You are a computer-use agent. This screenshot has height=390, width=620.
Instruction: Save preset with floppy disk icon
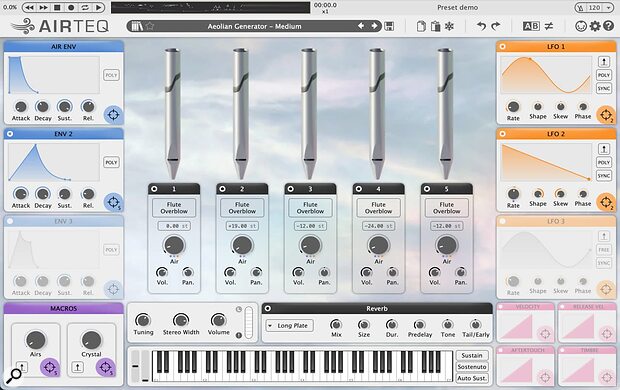tap(389, 27)
